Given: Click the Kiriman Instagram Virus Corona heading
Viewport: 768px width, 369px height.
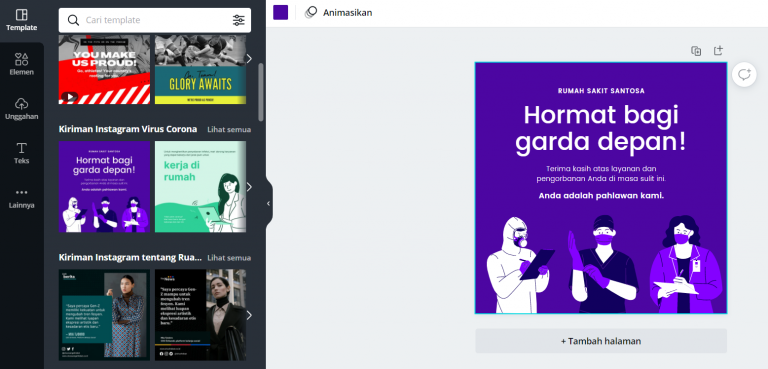Looking at the screenshot, I should [128, 129].
